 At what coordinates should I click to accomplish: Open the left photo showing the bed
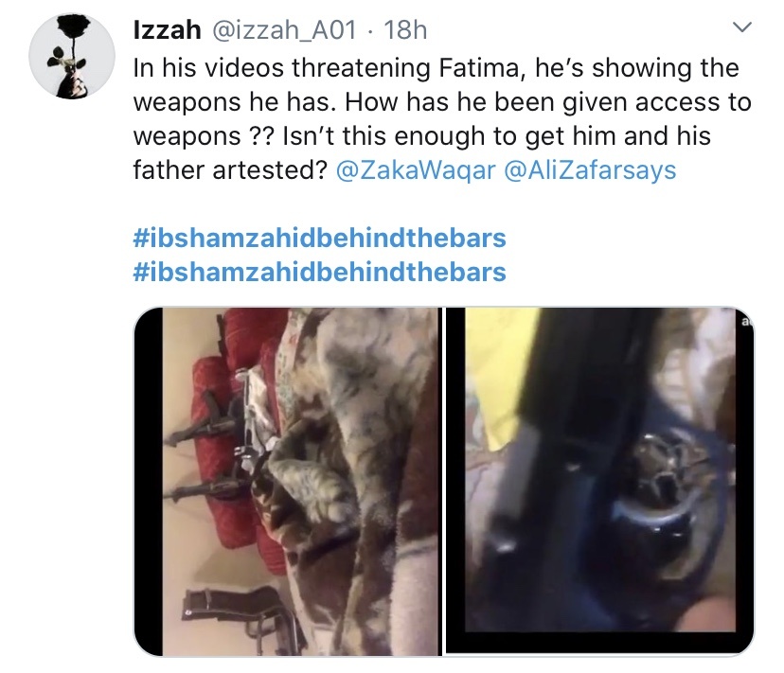(288, 481)
